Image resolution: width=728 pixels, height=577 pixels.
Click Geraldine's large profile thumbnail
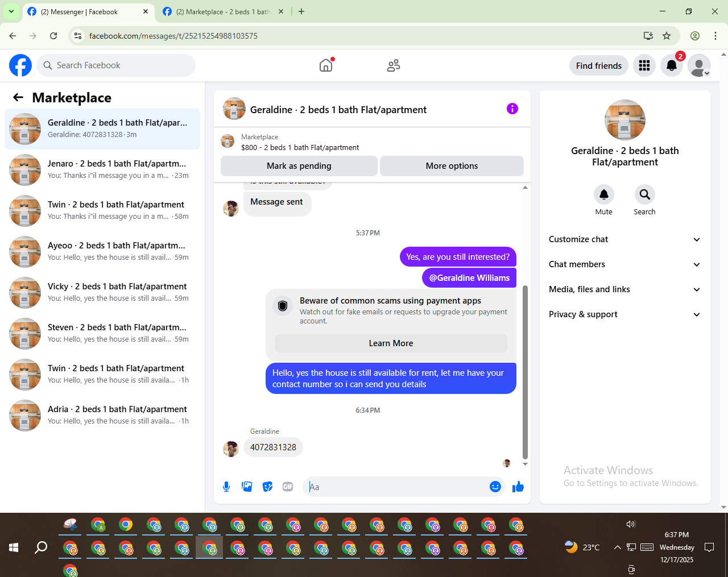[625, 120]
